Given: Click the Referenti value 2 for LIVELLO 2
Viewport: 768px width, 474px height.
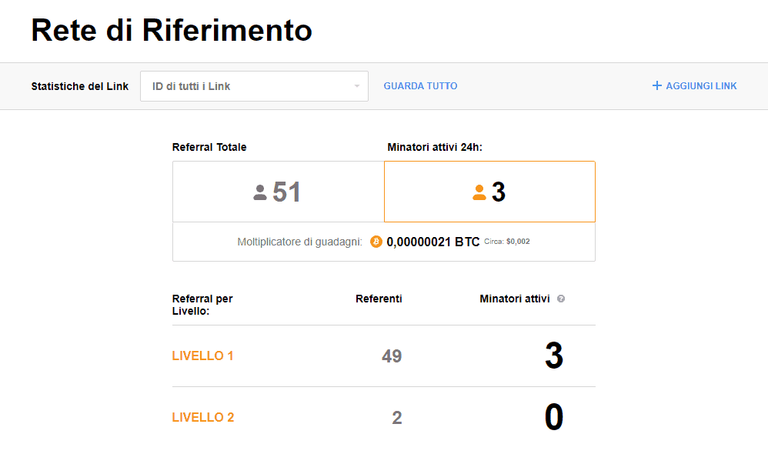Looking at the screenshot, I should (397, 418).
